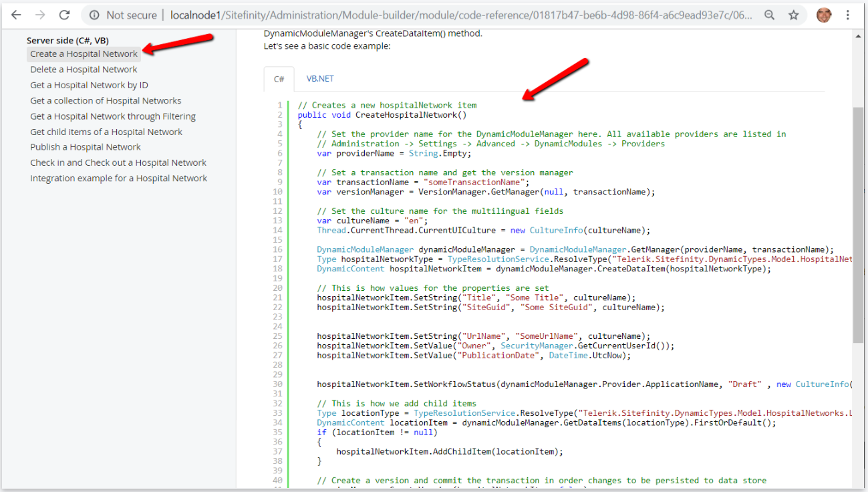Viewport: 868px width, 492px height.
Task: Reload the page with the refresh icon
Action: tap(64, 15)
